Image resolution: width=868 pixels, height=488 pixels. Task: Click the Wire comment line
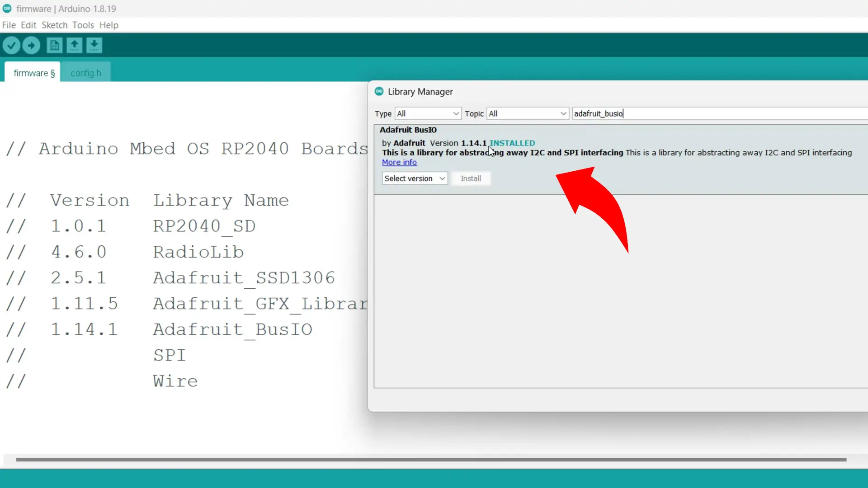[x=102, y=381]
